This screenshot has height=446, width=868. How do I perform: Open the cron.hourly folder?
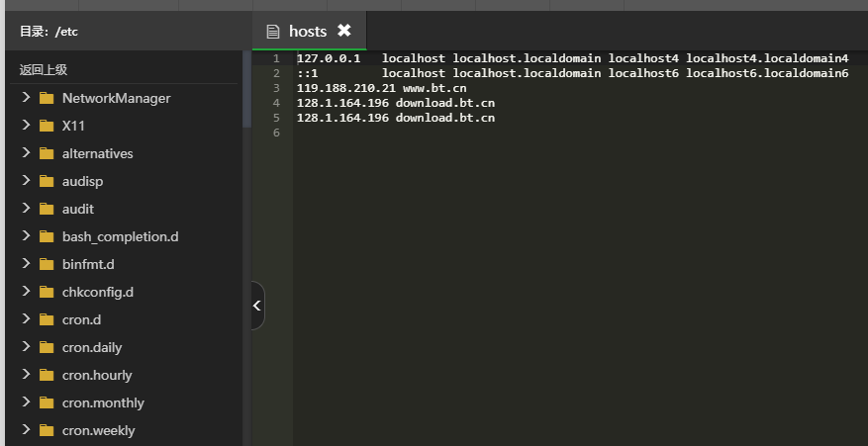pyautogui.click(x=96, y=375)
